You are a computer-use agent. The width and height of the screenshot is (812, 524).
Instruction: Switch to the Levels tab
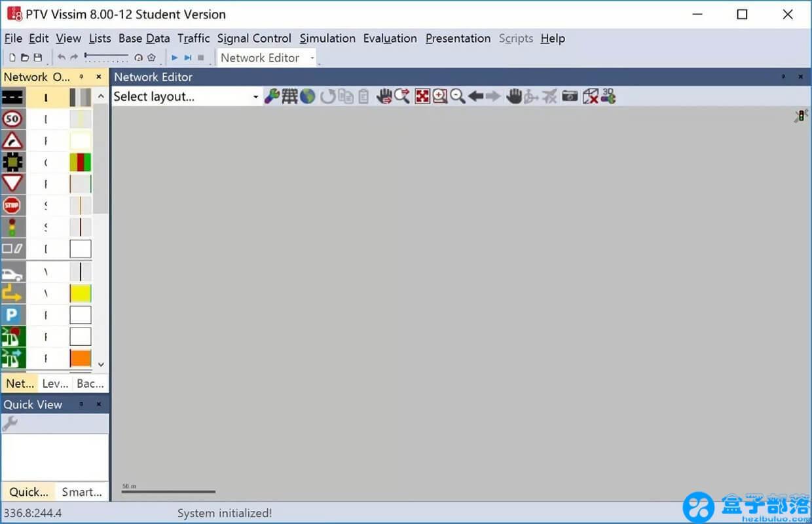[55, 384]
